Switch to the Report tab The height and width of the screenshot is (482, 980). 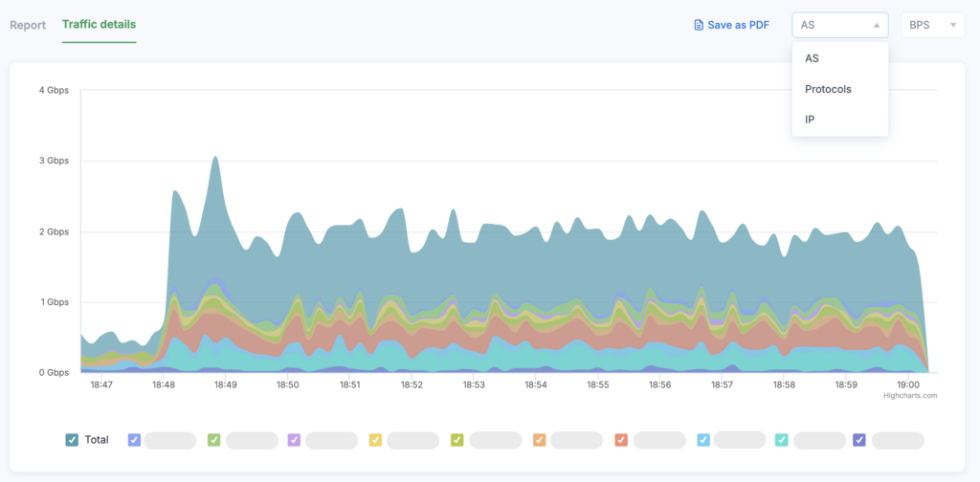(28, 24)
